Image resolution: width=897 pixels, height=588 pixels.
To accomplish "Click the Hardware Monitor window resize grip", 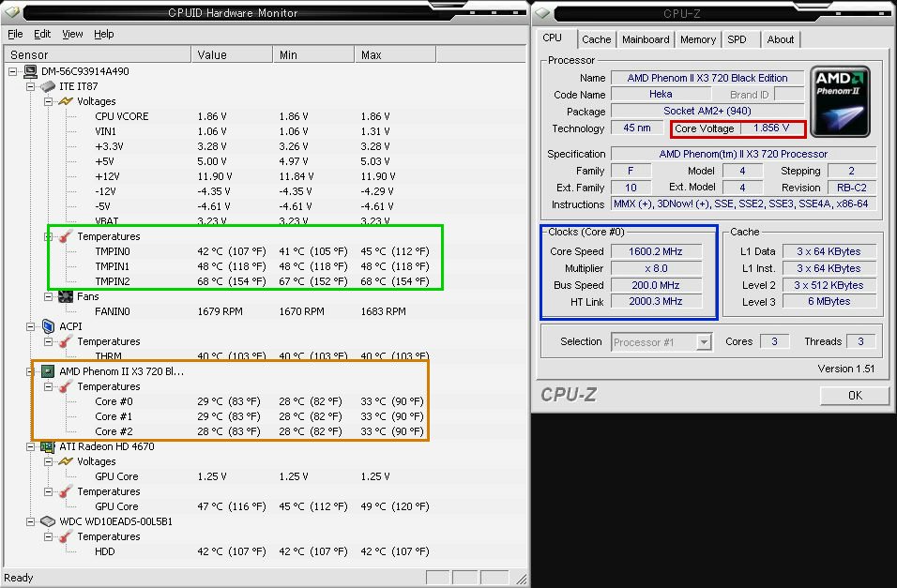I will coord(521,579).
